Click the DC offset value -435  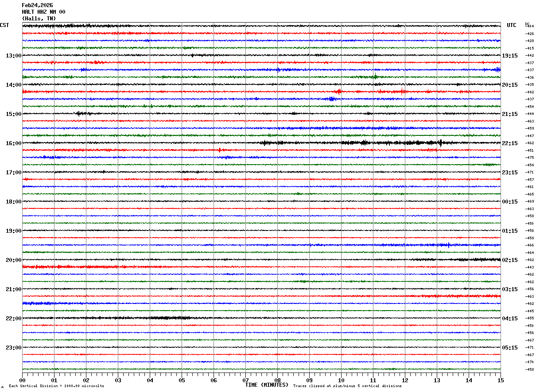(529, 85)
